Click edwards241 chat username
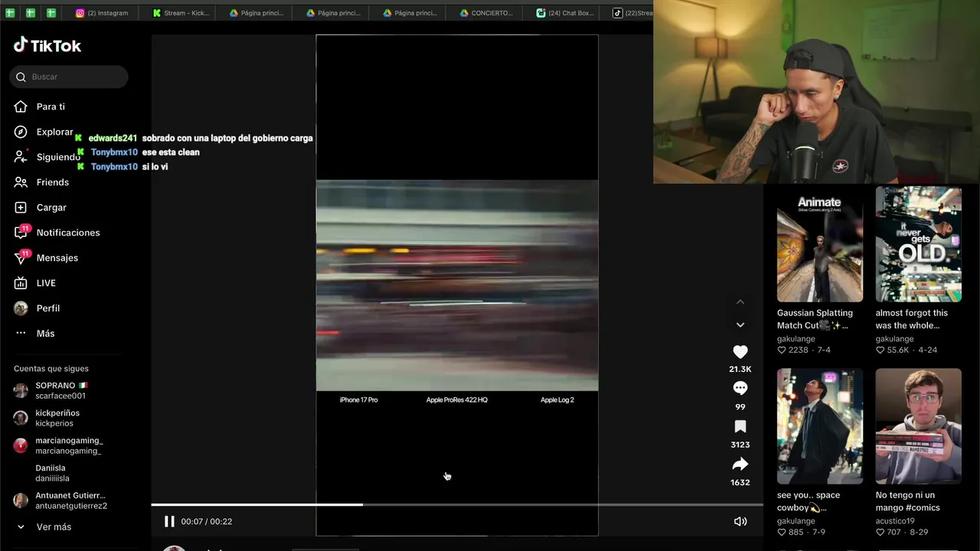The height and width of the screenshot is (551, 980). click(113, 139)
